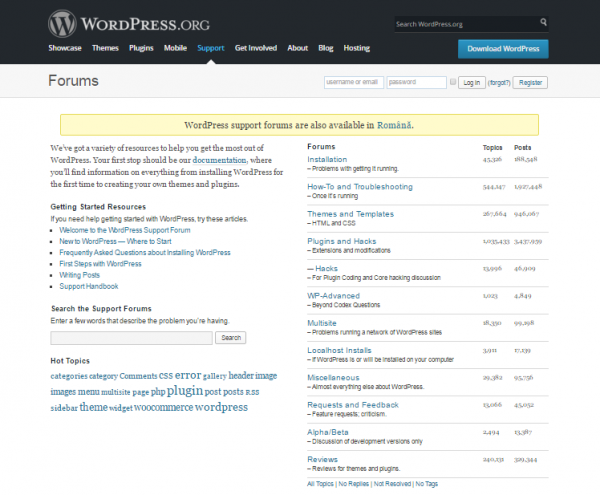Click the forgot password link

click(499, 83)
